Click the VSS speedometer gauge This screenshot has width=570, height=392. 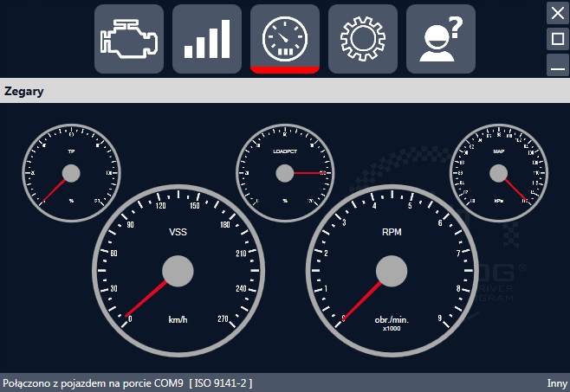[178, 271]
